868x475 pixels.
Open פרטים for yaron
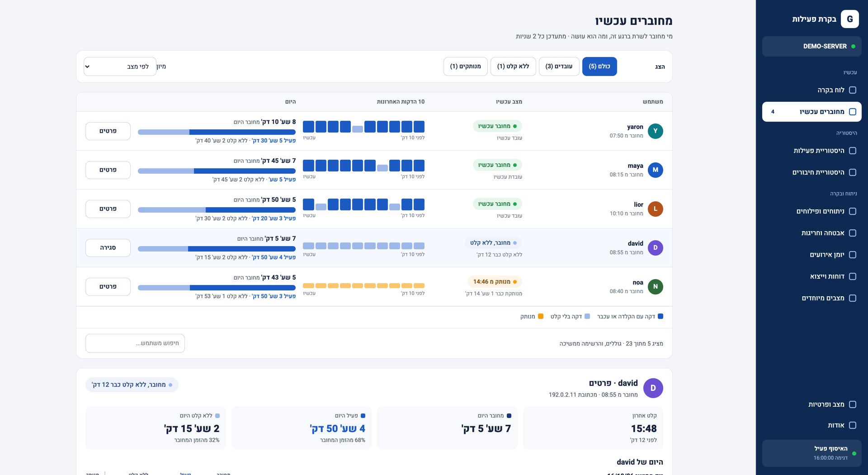pos(108,131)
